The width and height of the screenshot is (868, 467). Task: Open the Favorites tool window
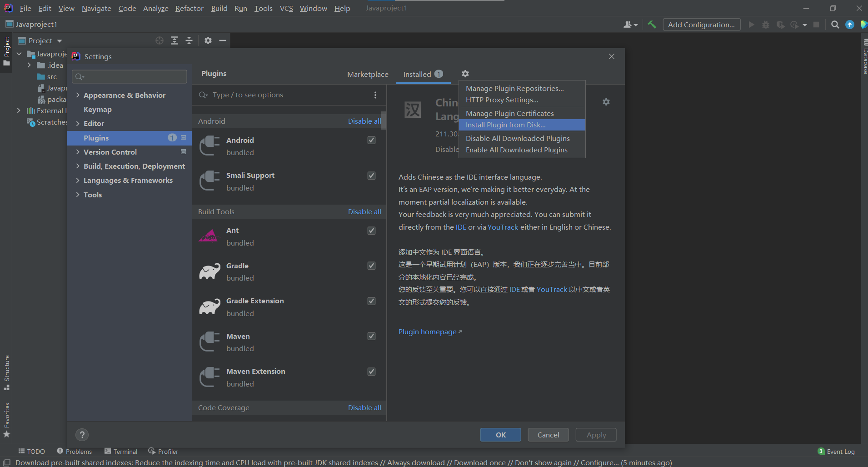pyautogui.click(x=7, y=420)
